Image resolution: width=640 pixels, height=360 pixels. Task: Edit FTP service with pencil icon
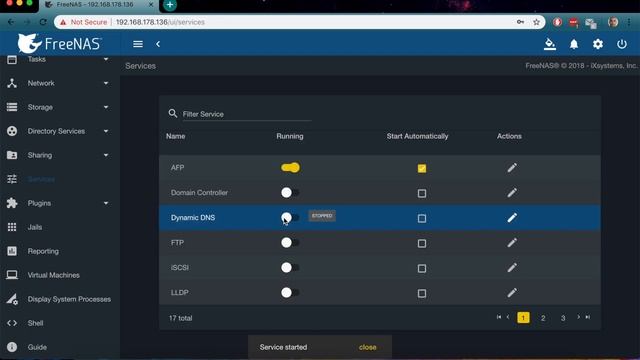click(512, 243)
